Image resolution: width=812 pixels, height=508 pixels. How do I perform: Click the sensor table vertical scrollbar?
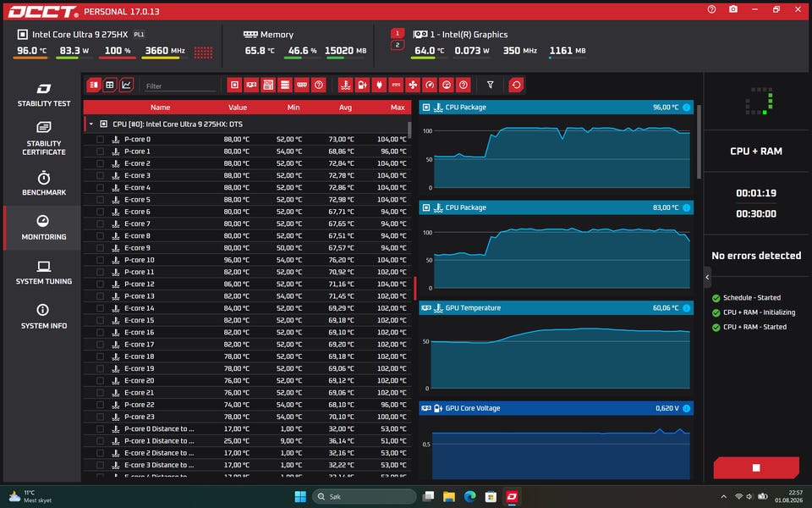[x=409, y=130]
